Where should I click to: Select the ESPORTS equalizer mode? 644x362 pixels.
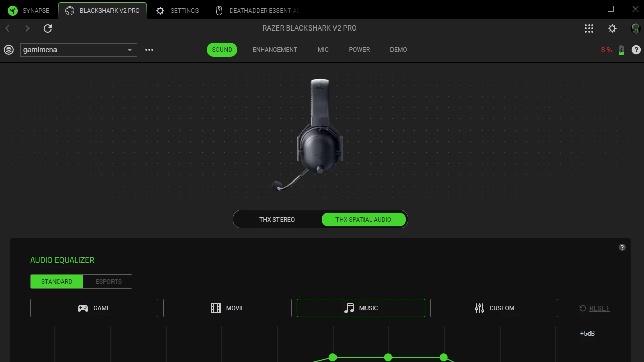(x=108, y=282)
